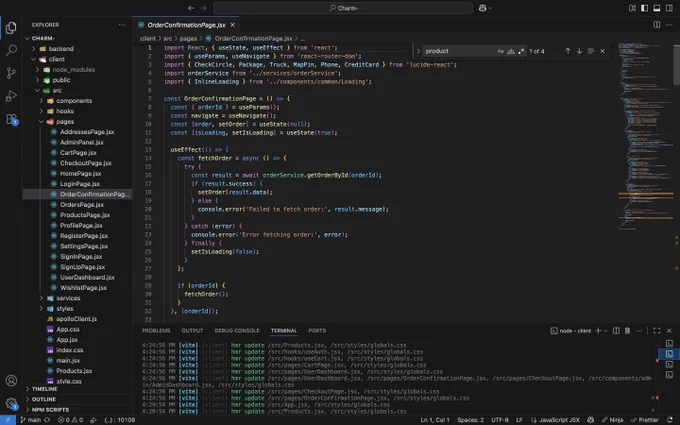Maximize the terminal panel size
This screenshot has width=680, height=425.
[657, 330]
